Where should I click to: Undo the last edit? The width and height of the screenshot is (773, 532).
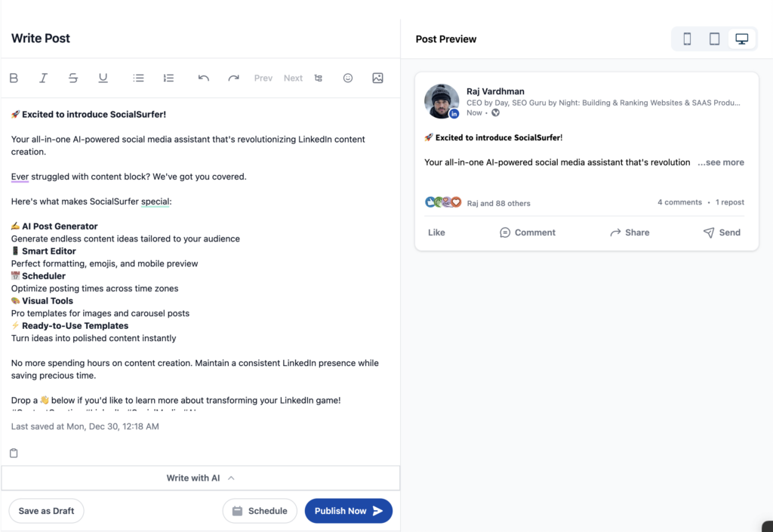pyautogui.click(x=203, y=78)
